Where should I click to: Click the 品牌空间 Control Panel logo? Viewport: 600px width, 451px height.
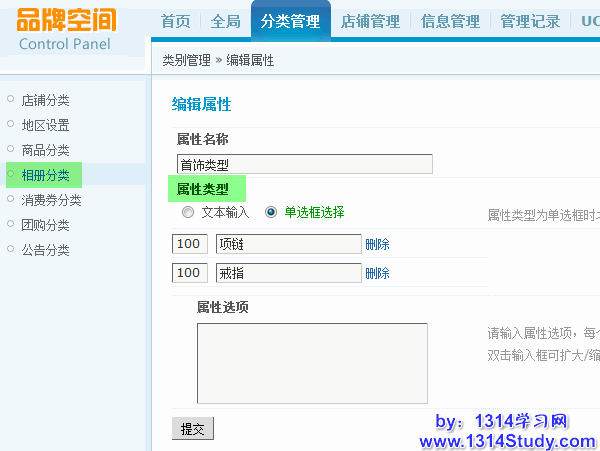[66, 29]
